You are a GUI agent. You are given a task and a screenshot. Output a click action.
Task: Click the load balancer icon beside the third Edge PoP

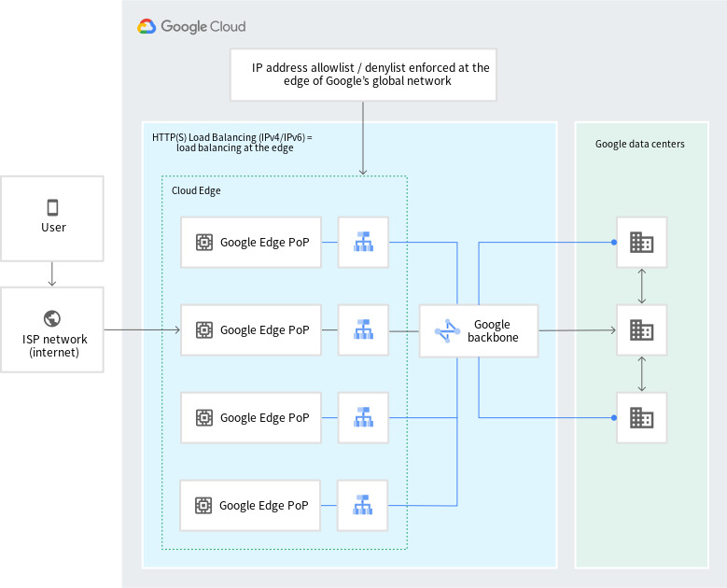pyautogui.click(x=364, y=417)
